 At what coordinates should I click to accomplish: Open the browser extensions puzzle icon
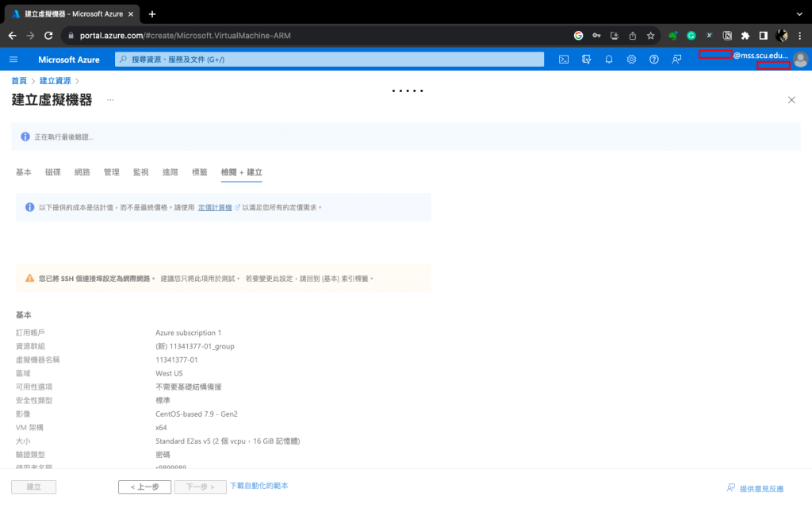click(745, 36)
